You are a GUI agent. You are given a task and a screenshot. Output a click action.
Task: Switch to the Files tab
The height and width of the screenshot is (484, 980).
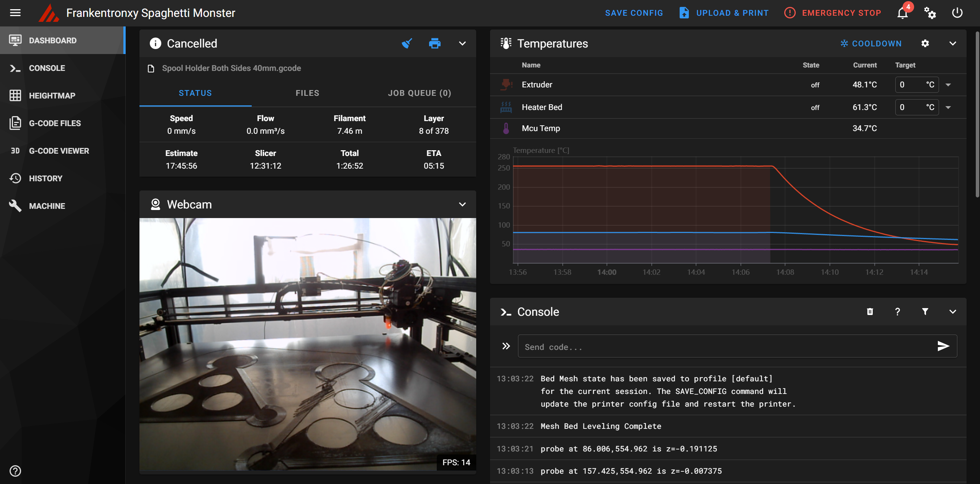click(307, 93)
